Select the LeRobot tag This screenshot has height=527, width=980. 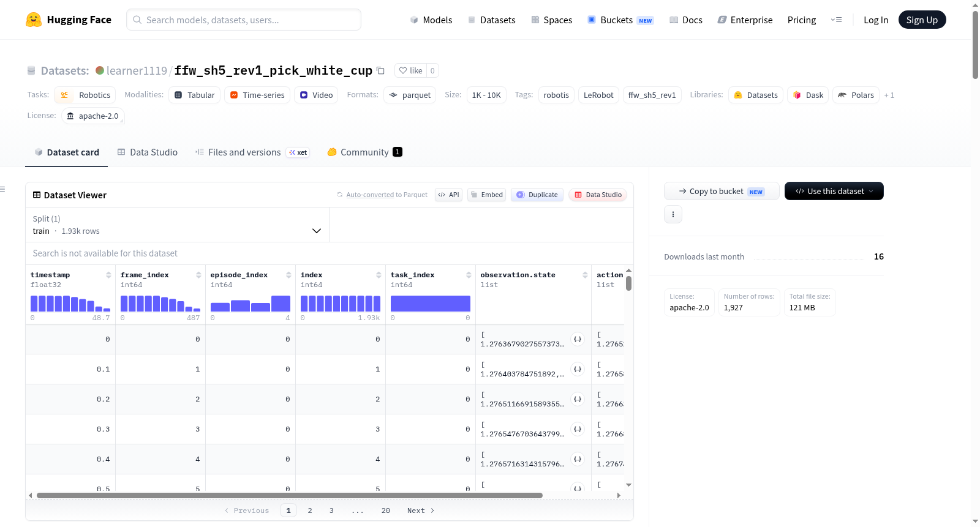click(598, 95)
